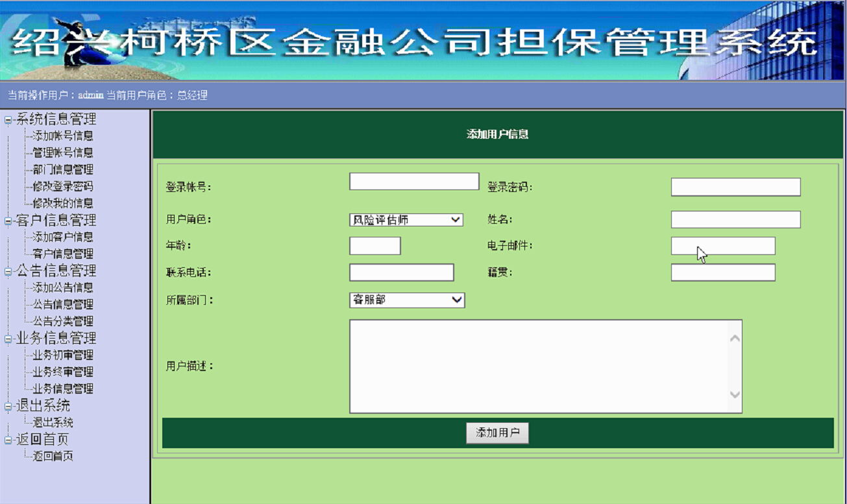Focus the 籍贯 input field

723,272
